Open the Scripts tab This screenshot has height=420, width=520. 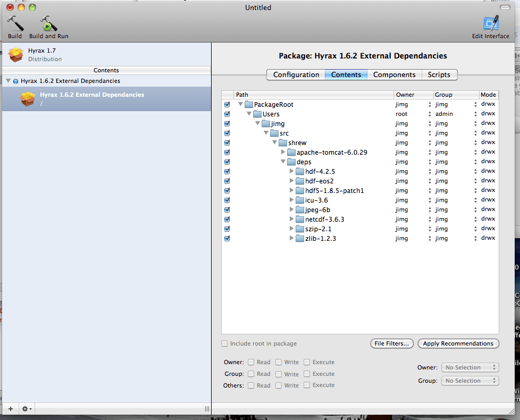(x=439, y=74)
